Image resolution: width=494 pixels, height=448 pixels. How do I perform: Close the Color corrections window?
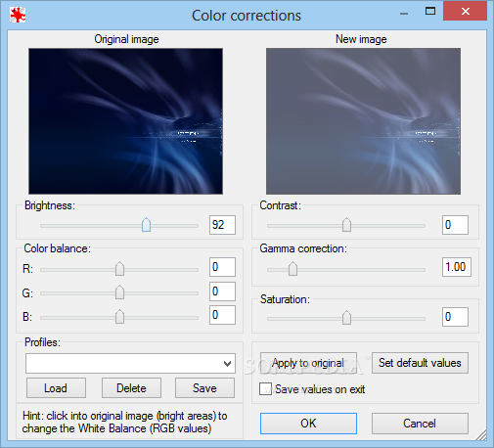pyautogui.click(x=466, y=12)
